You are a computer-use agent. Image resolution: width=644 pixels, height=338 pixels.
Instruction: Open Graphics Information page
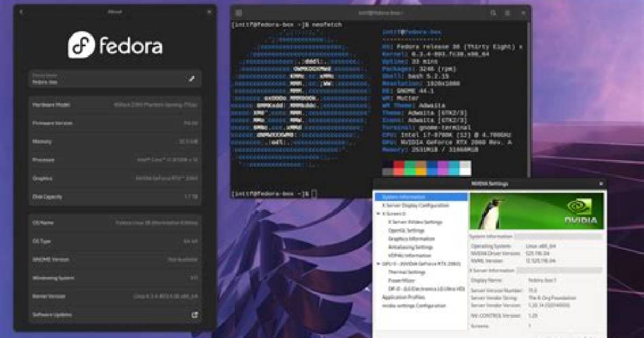(411, 238)
